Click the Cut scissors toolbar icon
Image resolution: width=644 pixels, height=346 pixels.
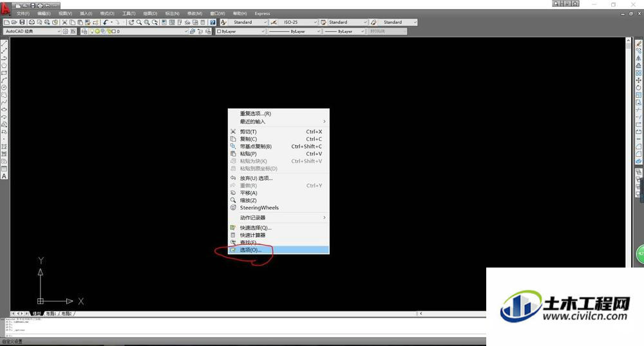point(64,22)
